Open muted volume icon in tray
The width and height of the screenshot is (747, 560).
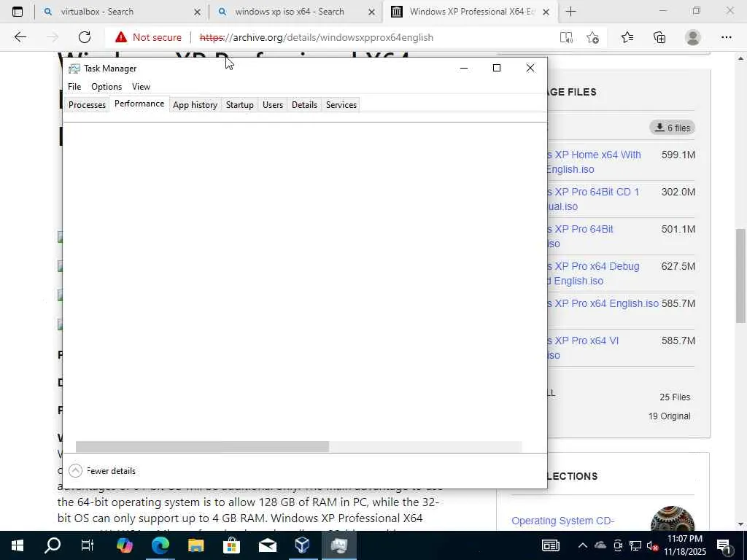652,545
